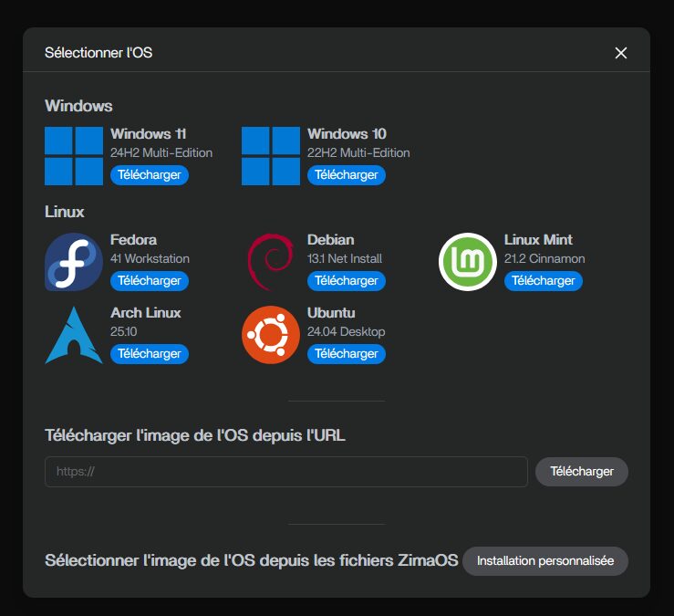Click the 41 Workstation subtitle
This screenshot has width=674, height=616.
tap(150, 258)
